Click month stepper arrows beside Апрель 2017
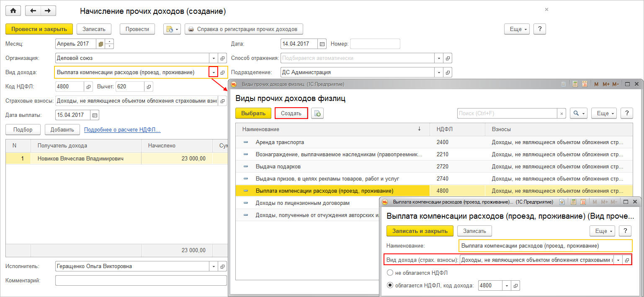 click(109, 44)
